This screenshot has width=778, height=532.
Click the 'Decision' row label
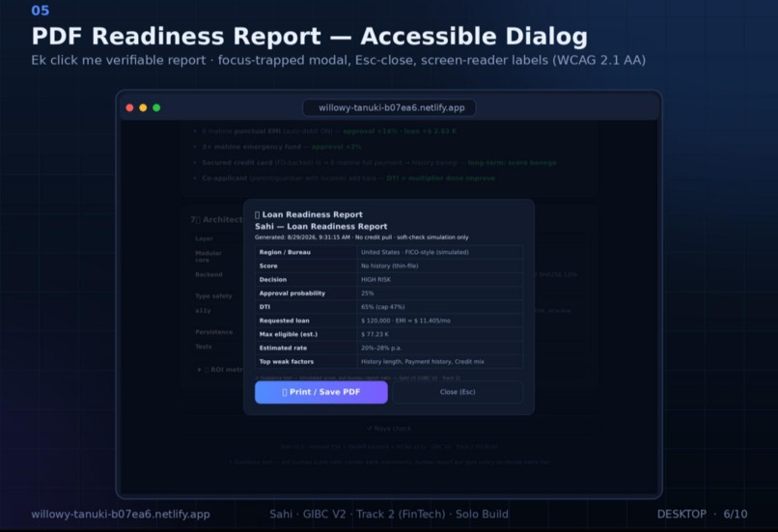[273, 279]
